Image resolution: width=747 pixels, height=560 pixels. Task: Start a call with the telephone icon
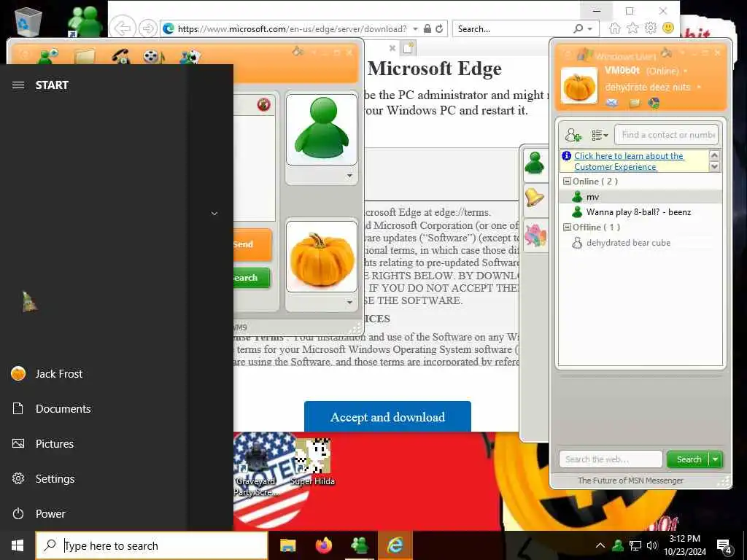click(120, 56)
